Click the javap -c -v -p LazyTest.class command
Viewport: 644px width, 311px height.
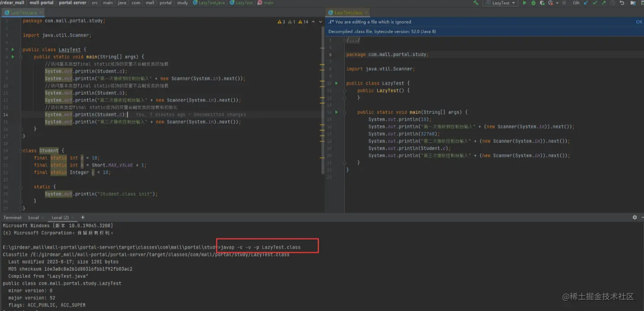click(x=261, y=247)
